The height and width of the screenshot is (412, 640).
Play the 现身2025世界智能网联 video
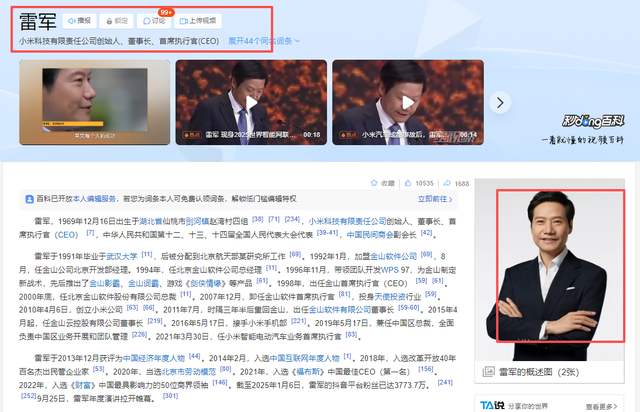[x=251, y=102]
